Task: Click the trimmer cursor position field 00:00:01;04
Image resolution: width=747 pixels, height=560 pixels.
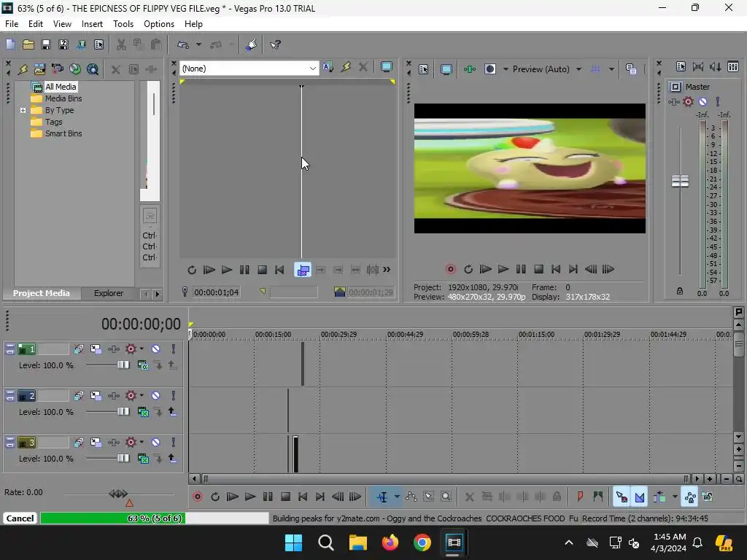Action: (x=216, y=292)
